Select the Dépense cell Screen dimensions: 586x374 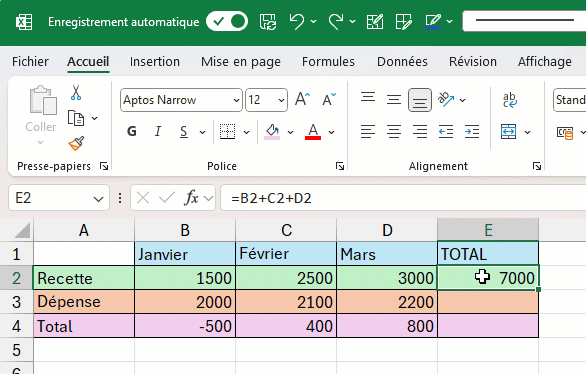(x=84, y=302)
